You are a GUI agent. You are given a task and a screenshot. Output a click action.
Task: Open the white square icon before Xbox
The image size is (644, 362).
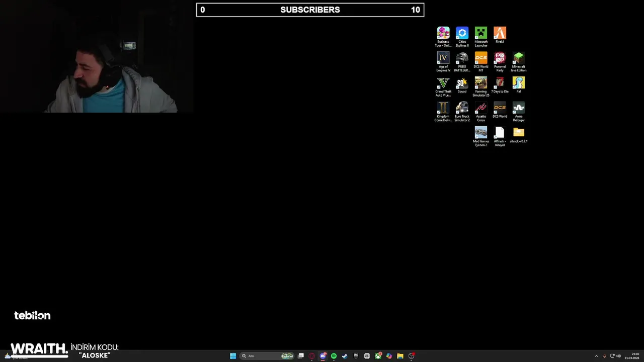point(367,356)
